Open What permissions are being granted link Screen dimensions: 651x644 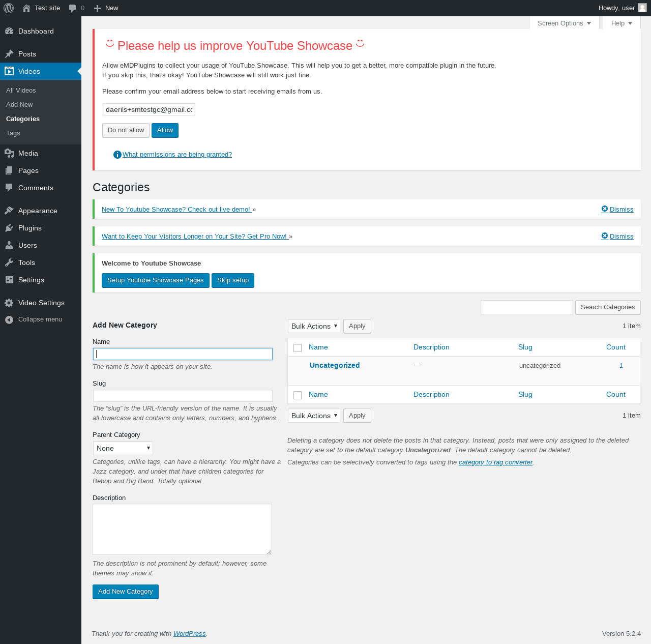point(177,155)
